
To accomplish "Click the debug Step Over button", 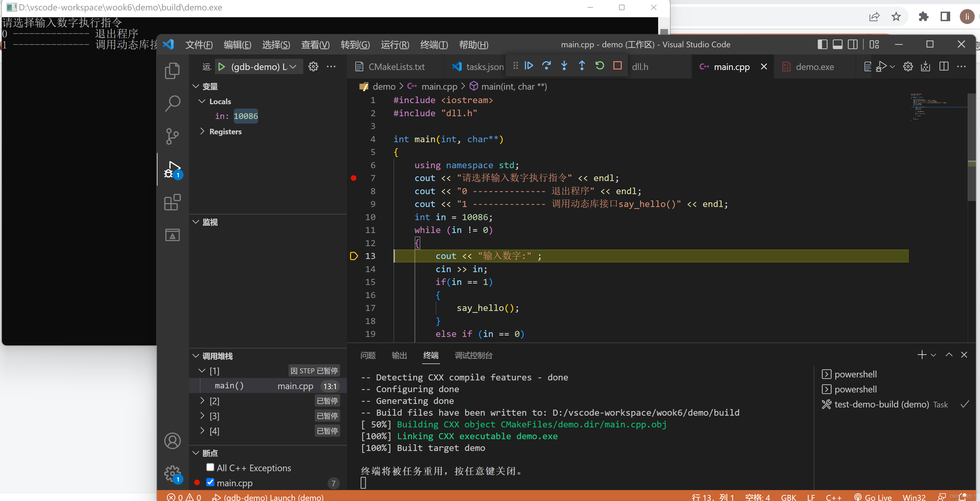I will point(546,66).
